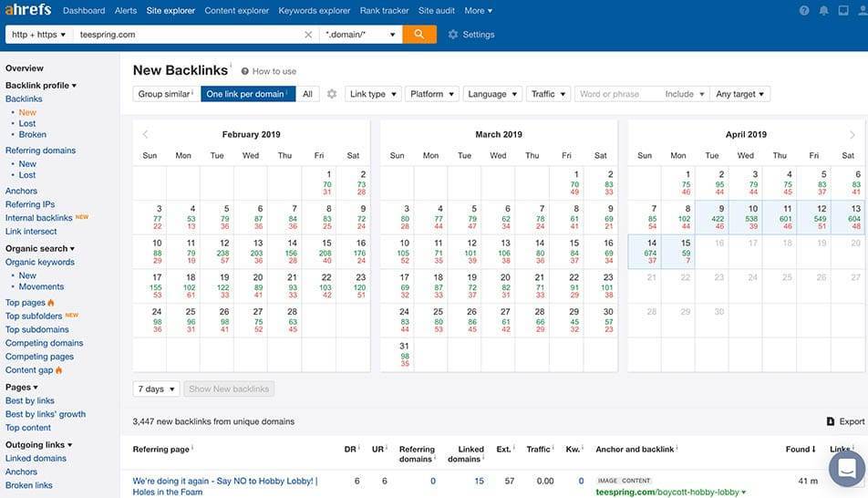Select One link per domain mode
The height and width of the screenshot is (498, 868).
pos(247,94)
